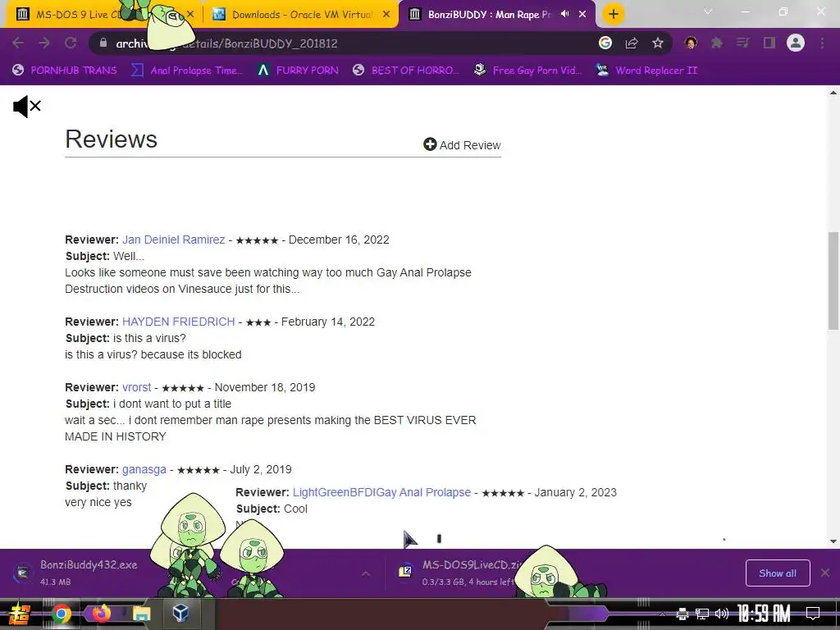Viewport: 840px width, 630px height.
Task: Switch to Chrome from the taskbar
Action: click(x=61, y=614)
